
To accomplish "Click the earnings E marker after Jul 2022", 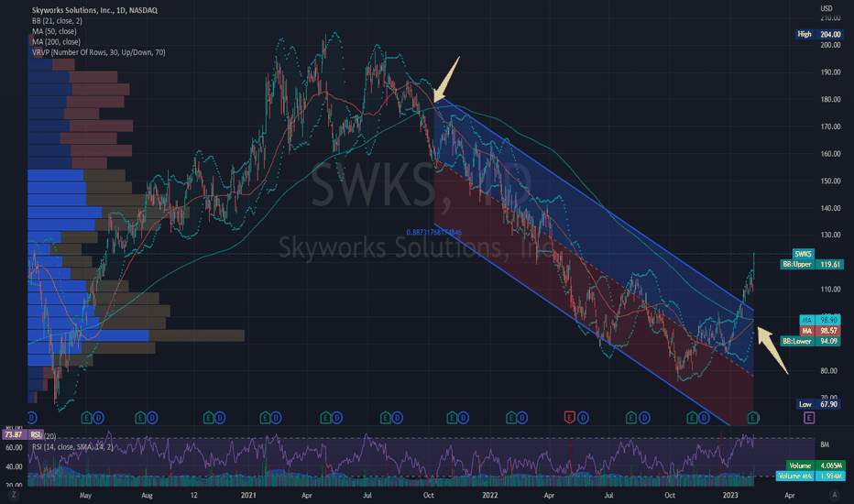I will coord(630,418).
